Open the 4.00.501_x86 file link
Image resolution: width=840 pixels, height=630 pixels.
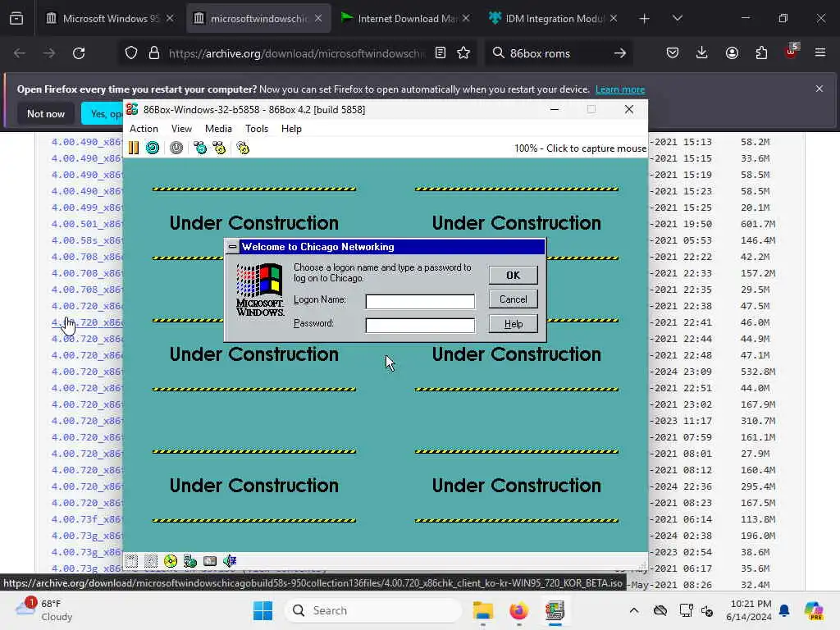coord(87,224)
